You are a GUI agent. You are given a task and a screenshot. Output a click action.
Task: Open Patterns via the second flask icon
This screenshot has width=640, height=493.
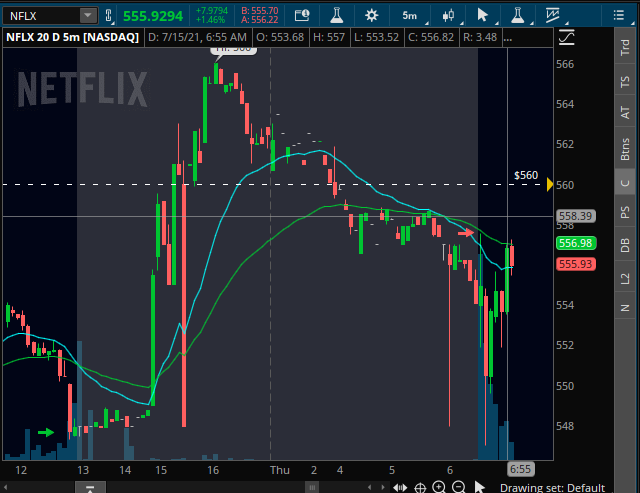[518, 16]
